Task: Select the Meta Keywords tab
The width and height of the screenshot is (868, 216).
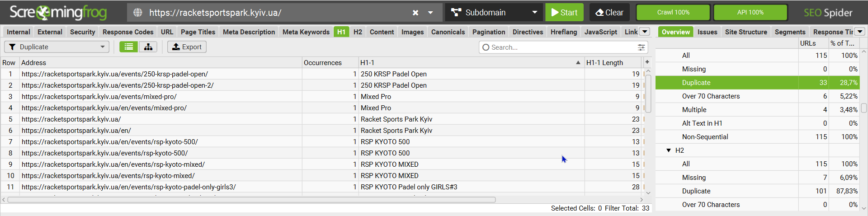Action: pyautogui.click(x=306, y=32)
